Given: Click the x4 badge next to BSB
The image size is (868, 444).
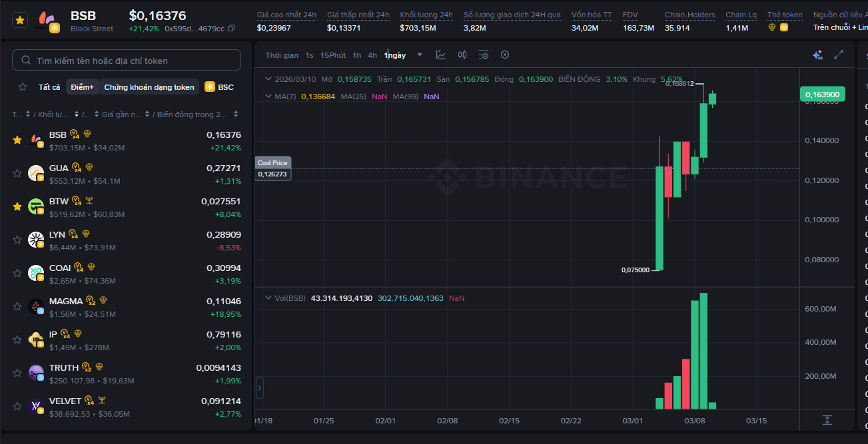Looking at the screenshot, I should coord(75,134).
